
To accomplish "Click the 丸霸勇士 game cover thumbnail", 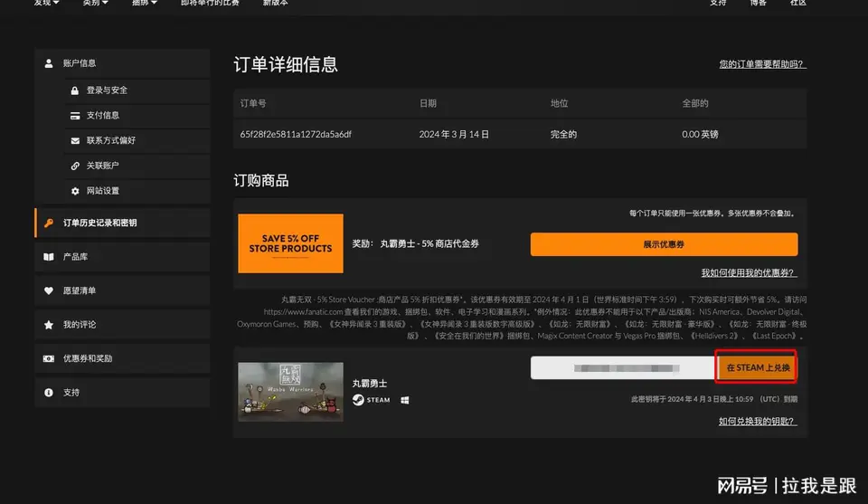I will 290,392.
